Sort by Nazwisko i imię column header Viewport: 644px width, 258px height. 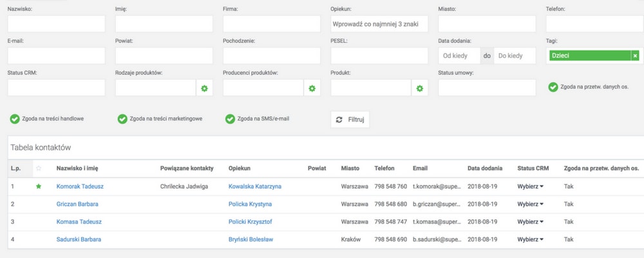click(x=77, y=168)
